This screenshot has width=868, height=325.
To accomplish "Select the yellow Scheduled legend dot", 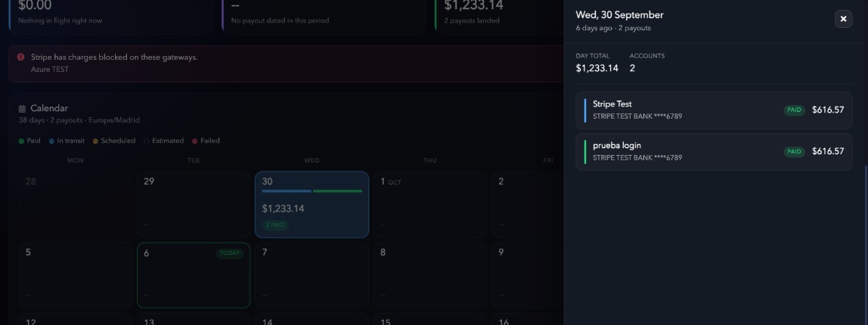I will pos(95,141).
